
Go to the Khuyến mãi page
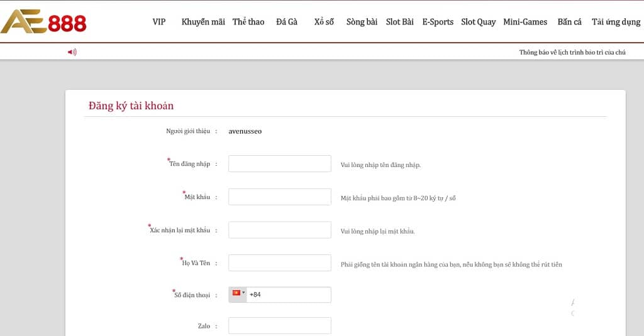pyautogui.click(x=203, y=22)
